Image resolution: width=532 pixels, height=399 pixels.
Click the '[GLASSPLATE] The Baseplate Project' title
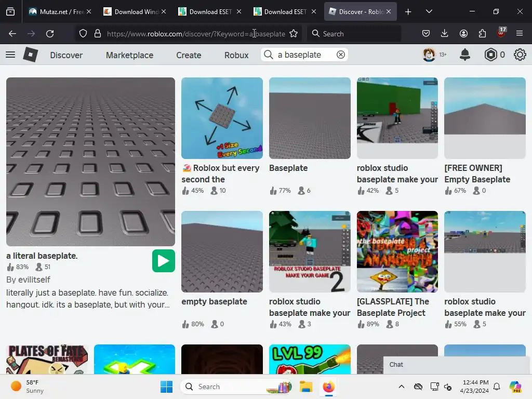pyautogui.click(x=393, y=307)
